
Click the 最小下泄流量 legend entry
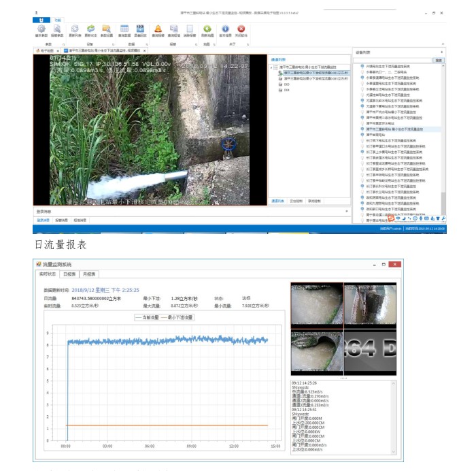(177, 318)
